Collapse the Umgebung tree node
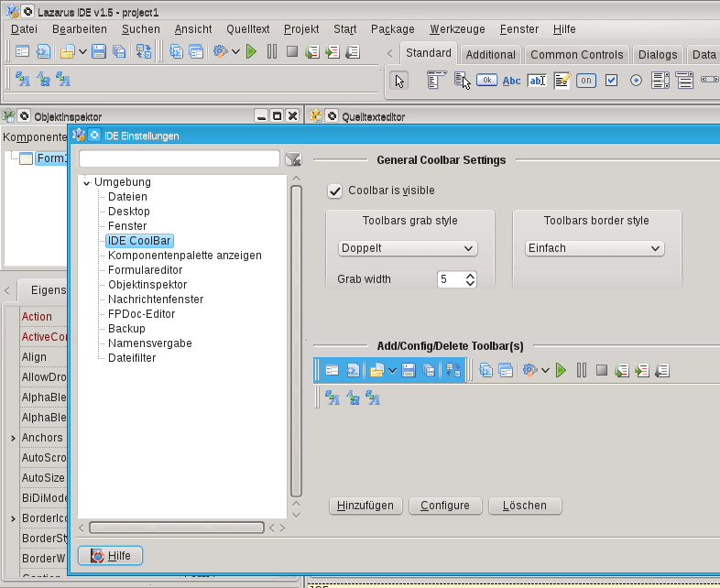This screenshot has height=588, width=720. pyautogui.click(x=87, y=182)
